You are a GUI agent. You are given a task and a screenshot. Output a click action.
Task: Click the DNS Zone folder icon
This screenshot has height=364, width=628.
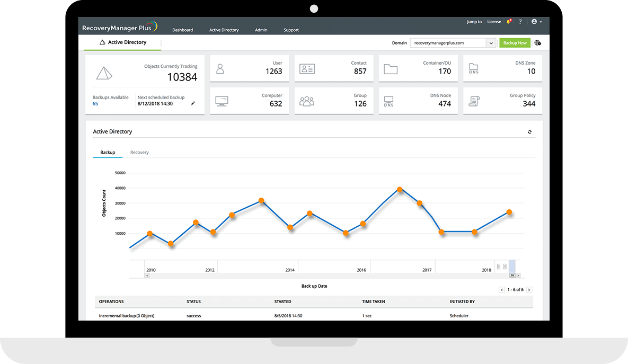coord(474,68)
